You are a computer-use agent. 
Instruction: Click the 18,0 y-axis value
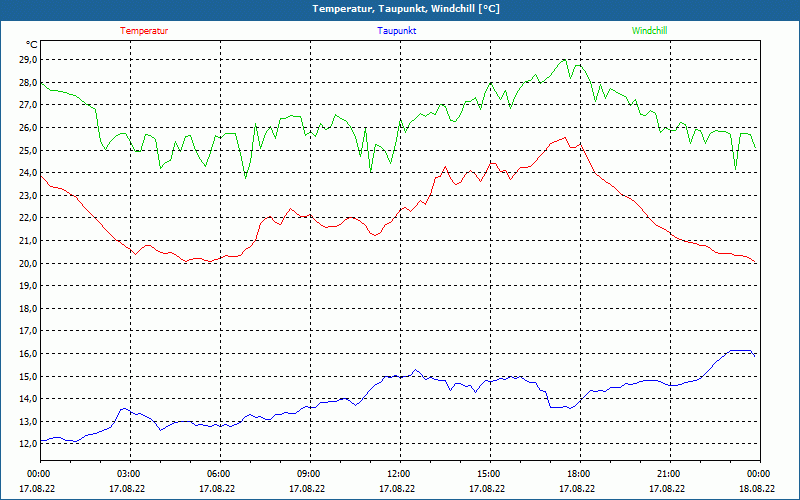[29, 308]
